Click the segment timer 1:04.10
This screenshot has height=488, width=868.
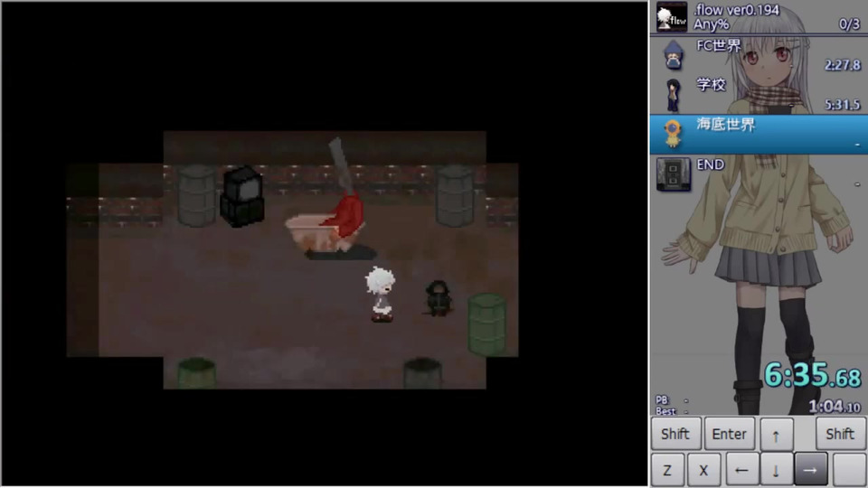click(835, 407)
